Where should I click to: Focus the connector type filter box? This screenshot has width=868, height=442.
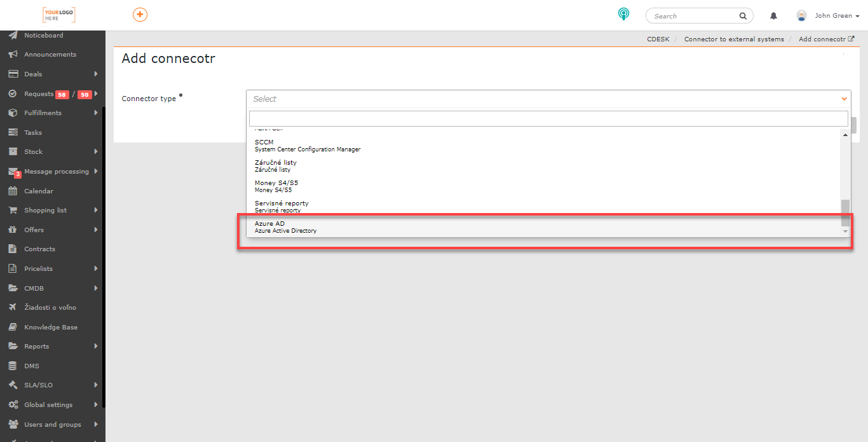click(548, 118)
